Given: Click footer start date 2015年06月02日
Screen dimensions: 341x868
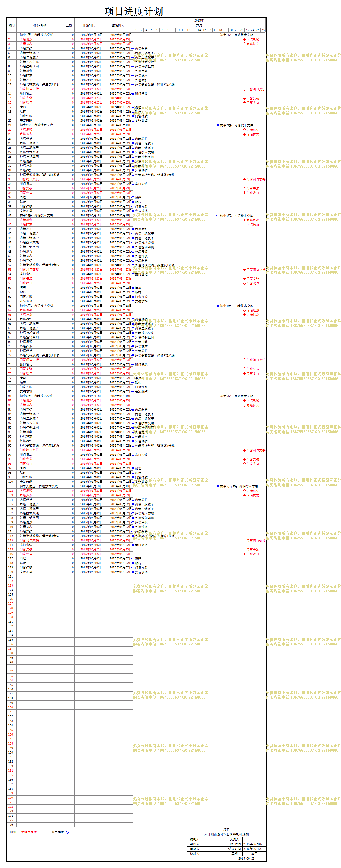Looking at the screenshot, I should (254, 844).
